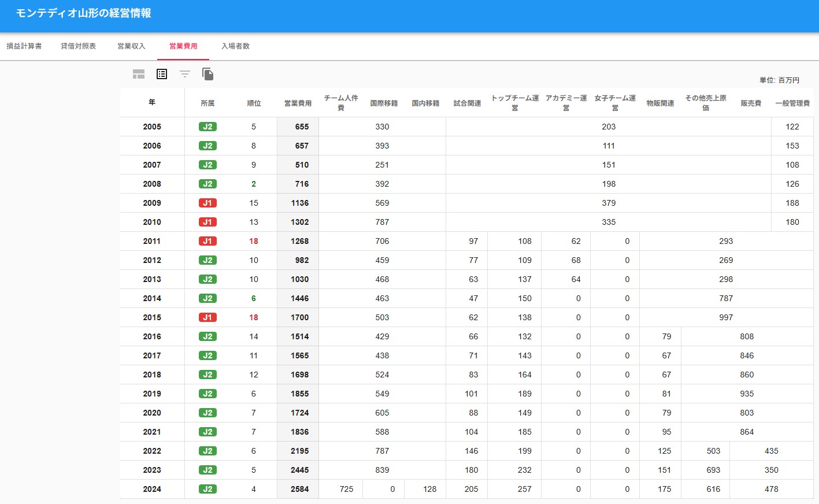Click the active 営業費用 tab
Viewport: 819px width, 504px height.
pyautogui.click(x=183, y=46)
